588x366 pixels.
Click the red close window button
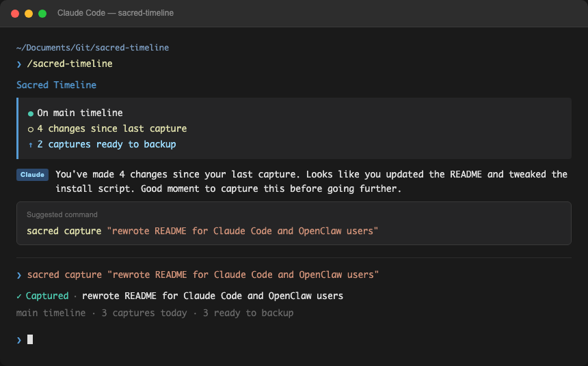pyautogui.click(x=15, y=14)
